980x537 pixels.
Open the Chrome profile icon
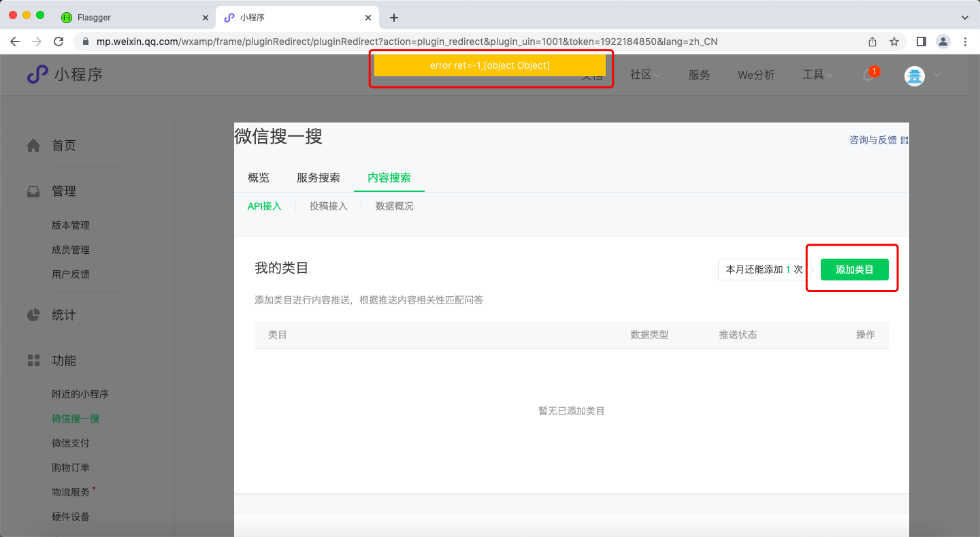[x=943, y=42]
